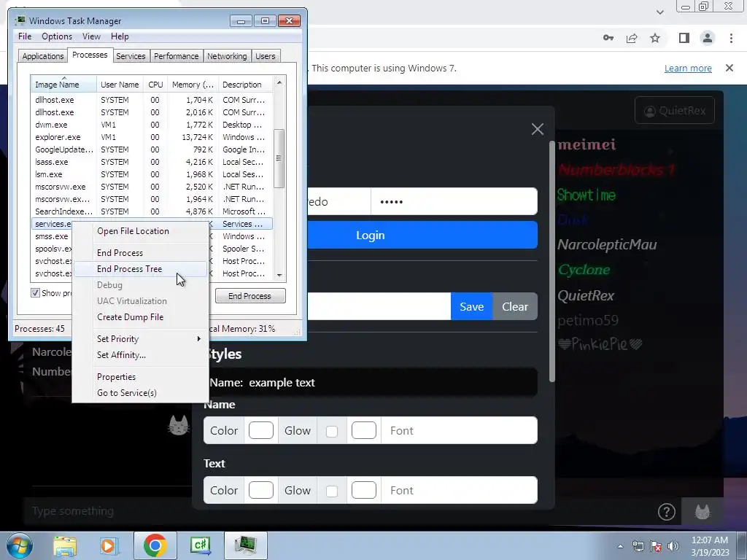Viewport: 747px width, 560px height.
Task: Open the C# app on the taskbar
Action: click(x=200, y=545)
